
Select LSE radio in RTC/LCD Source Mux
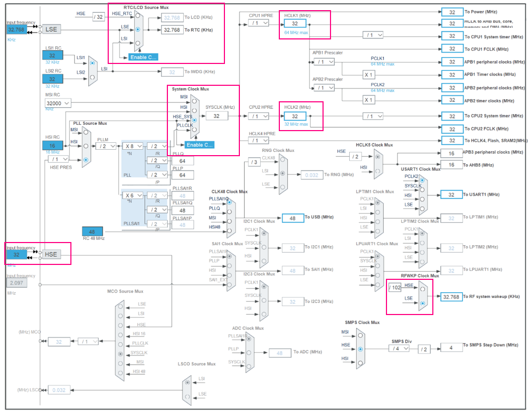[138, 29]
